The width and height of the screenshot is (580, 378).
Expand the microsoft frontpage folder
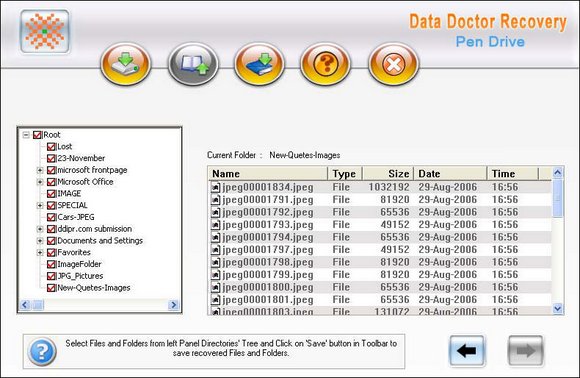[40, 170]
